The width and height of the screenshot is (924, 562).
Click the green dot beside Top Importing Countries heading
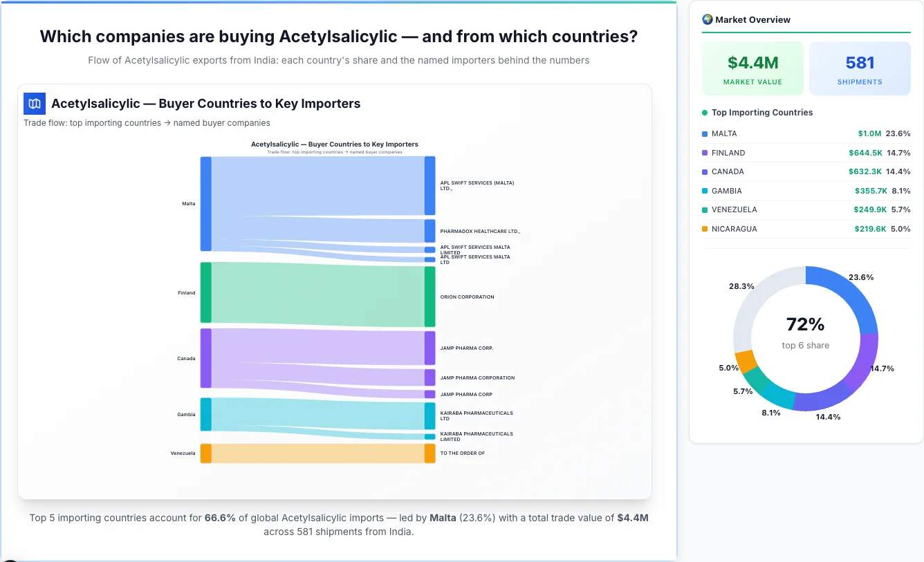tap(706, 112)
